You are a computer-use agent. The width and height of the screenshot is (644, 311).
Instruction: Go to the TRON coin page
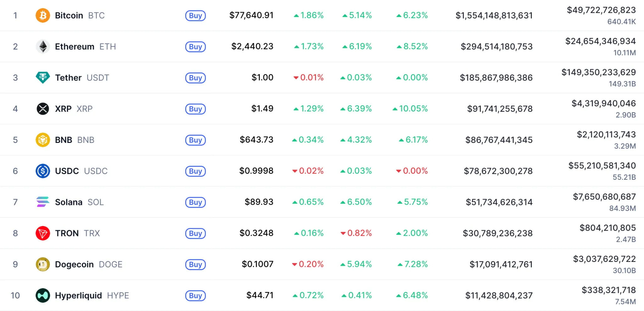tap(67, 233)
